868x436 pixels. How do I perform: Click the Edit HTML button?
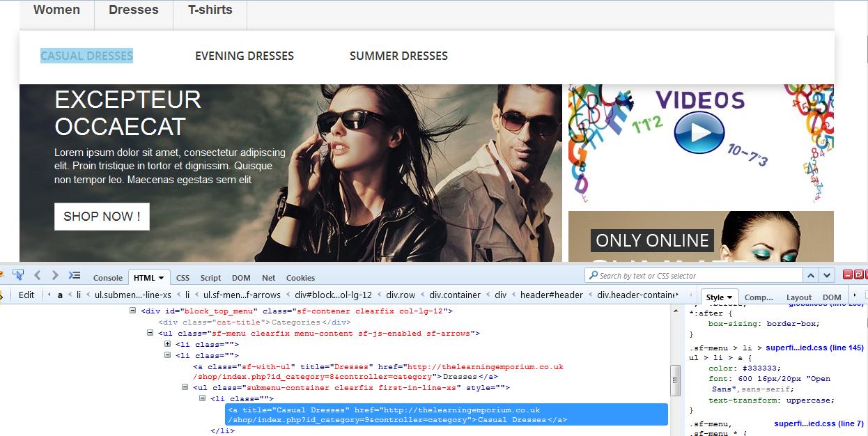pos(26,295)
